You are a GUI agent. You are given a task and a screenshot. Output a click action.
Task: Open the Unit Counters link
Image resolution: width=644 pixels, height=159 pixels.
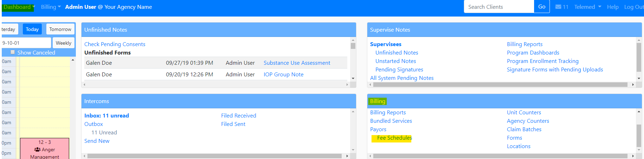coord(524,113)
